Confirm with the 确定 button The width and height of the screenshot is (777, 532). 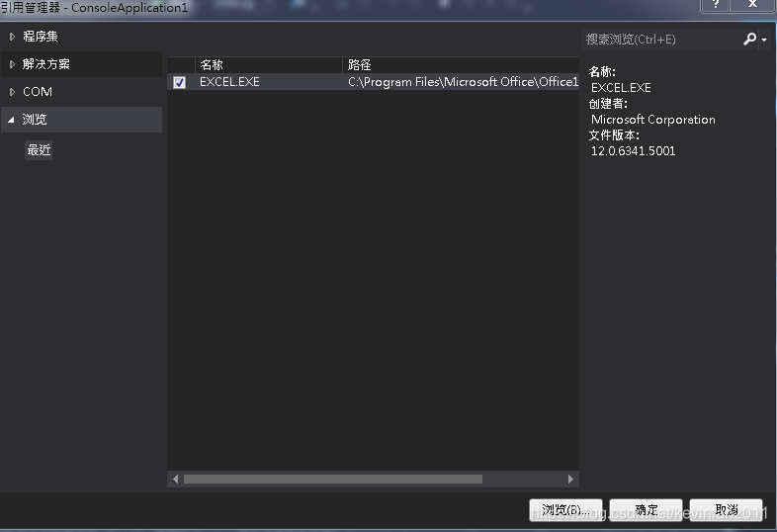click(646, 509)
